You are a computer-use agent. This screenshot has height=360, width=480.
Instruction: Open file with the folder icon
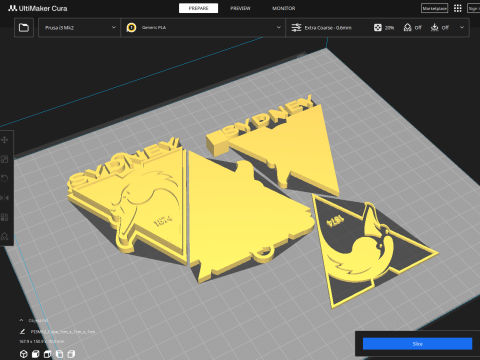tap(24, 28)
